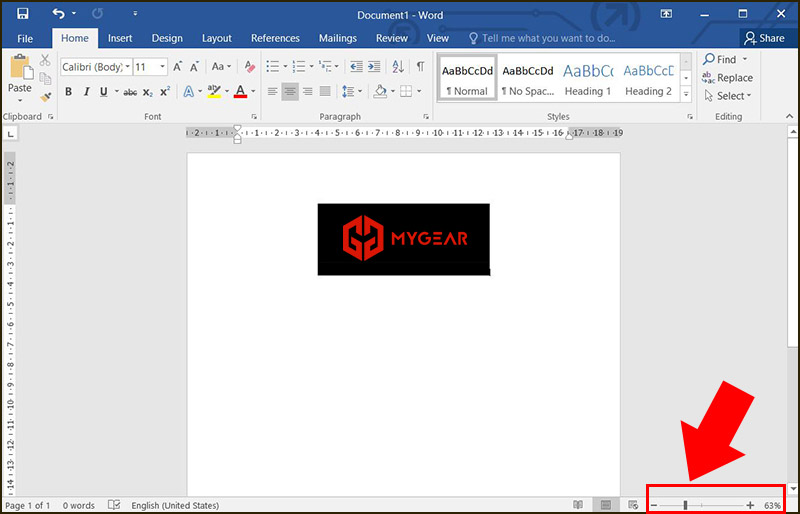800x514 pixels.
Task: Open the Layout tab
Action: tap(216, 38)
